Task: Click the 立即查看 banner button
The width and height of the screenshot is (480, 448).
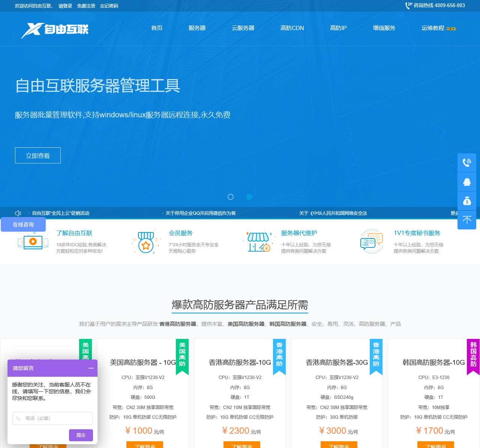Action: 38,156
